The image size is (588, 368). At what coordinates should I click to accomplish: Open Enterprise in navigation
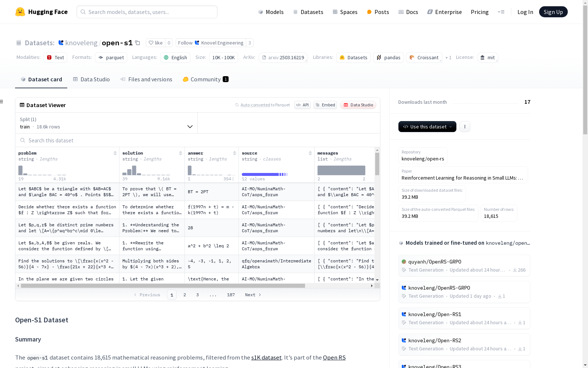(x=444, y=12)
